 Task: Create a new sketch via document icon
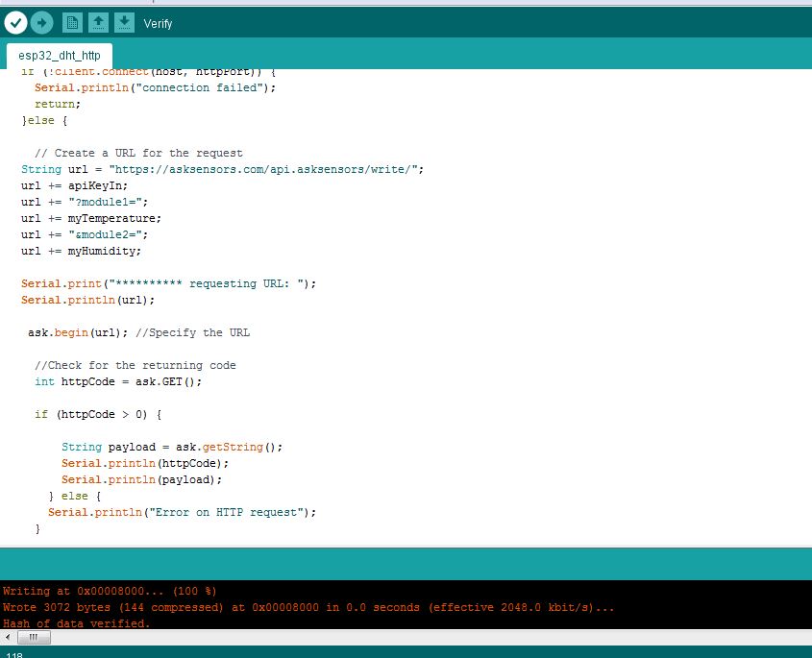(72, 22)
